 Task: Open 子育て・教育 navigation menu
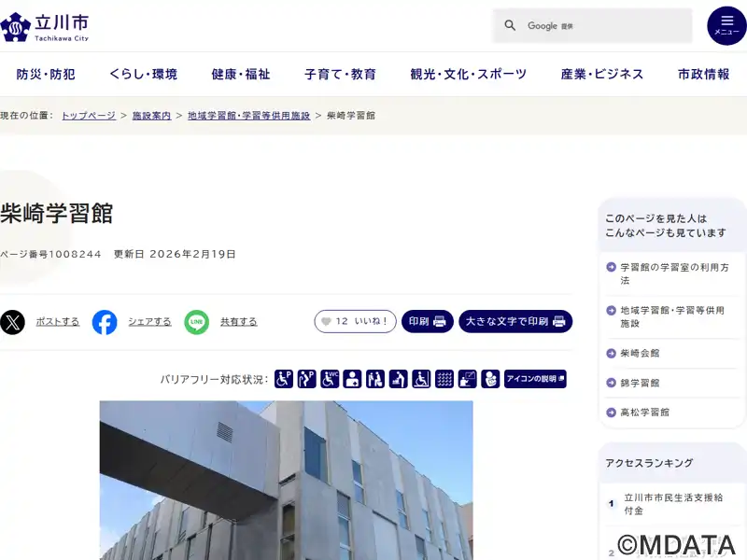[341, 75]
